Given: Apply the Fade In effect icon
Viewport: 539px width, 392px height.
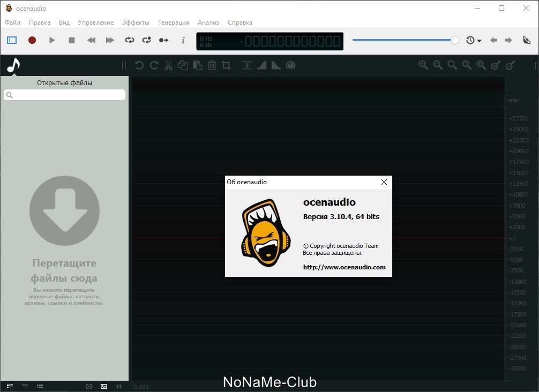Looking at the screenshot, I should tap(262, 65).
